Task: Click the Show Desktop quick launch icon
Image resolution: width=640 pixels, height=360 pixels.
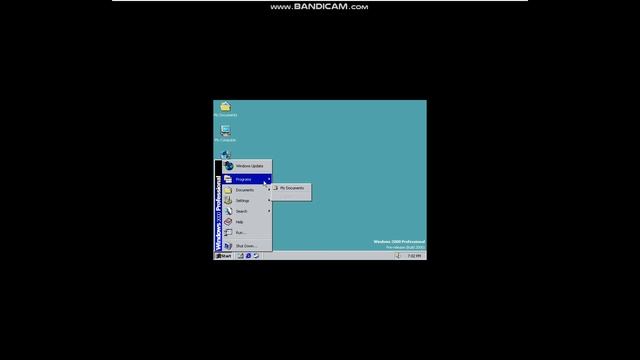Action: [241, 256]
